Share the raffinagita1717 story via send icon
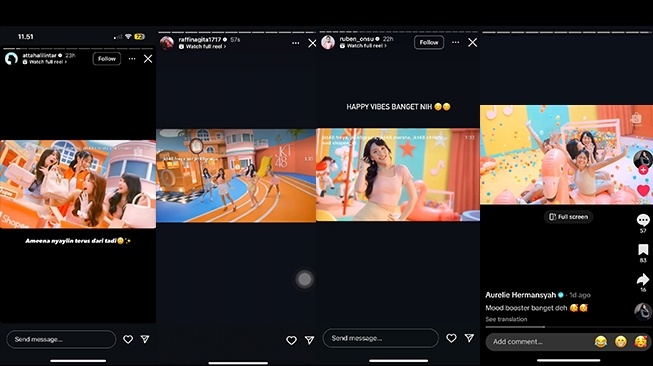The image size is (653, 366). pos(309,341)
